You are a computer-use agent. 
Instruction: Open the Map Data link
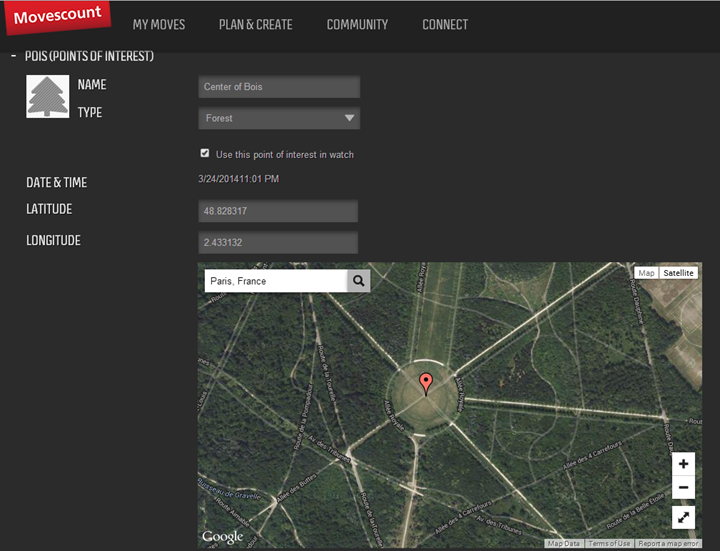pos(563,544)
